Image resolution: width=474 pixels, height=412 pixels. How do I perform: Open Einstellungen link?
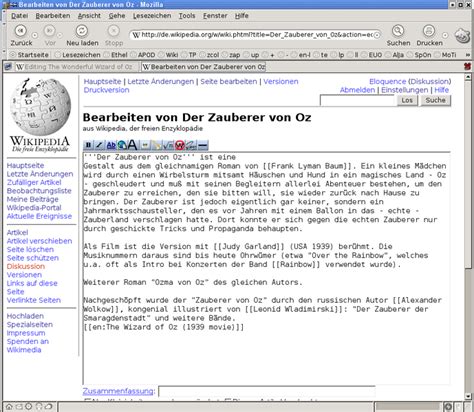click(404, 90)
